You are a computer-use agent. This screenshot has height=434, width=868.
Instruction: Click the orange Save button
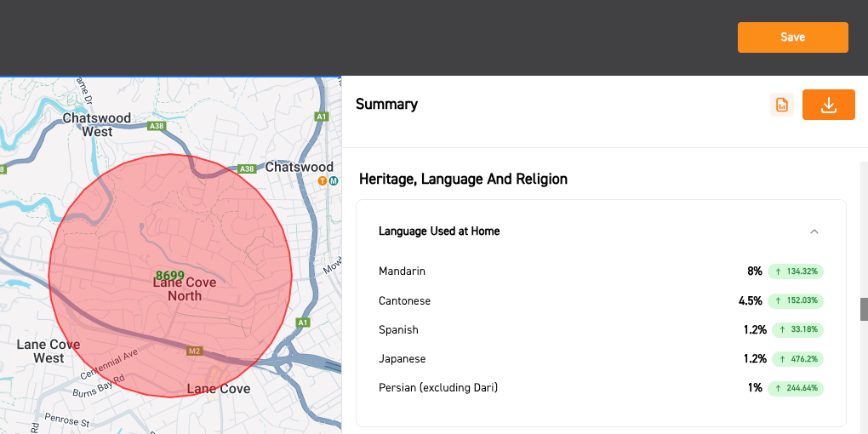(793, 37)
